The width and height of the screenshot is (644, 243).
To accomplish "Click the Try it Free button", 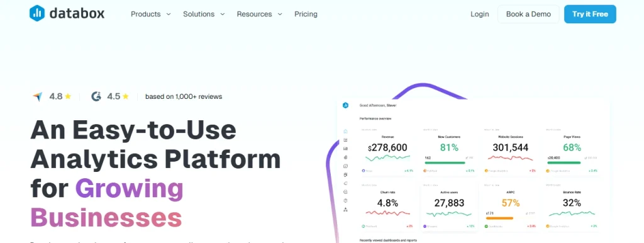I will coord(590,14).
